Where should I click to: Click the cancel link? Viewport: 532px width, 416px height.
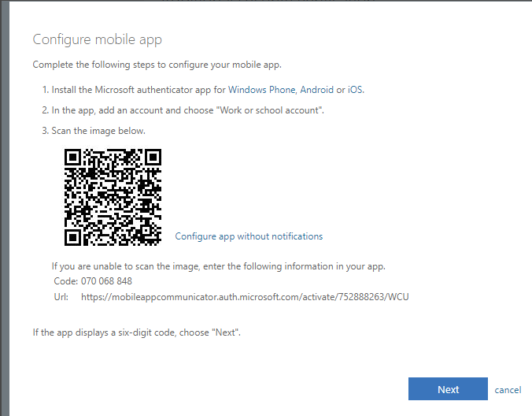click(x=508, y=390)
